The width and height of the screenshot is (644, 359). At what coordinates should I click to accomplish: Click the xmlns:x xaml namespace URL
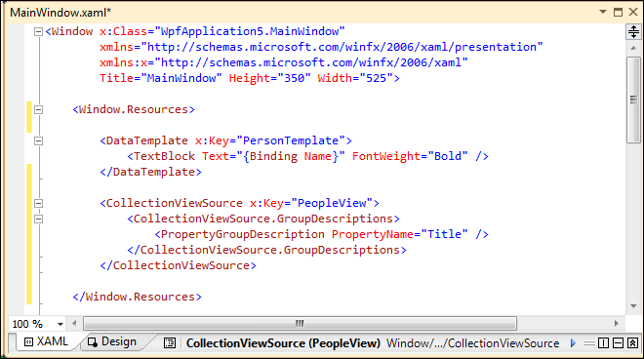[x=311, y=62]
